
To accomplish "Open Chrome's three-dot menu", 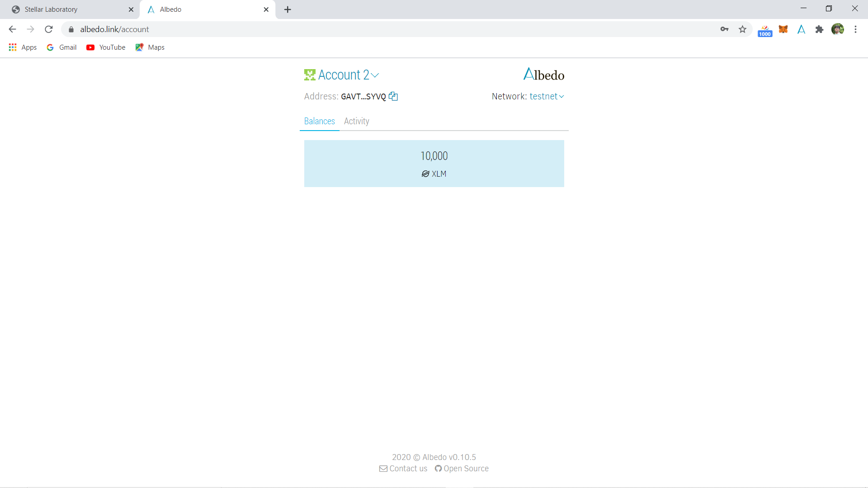I will point(855,29).
